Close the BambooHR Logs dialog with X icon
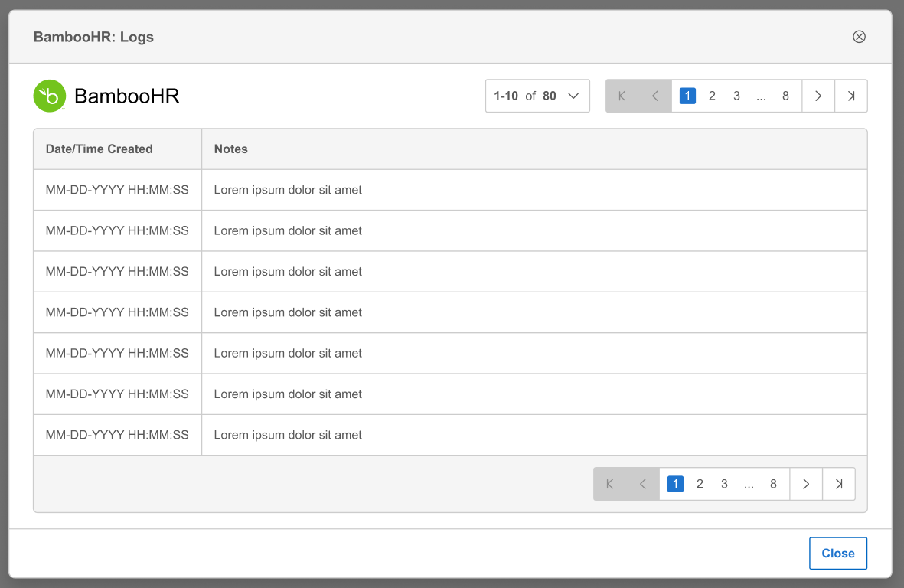Screen dimensions: 904x588 tap(859, 37)
